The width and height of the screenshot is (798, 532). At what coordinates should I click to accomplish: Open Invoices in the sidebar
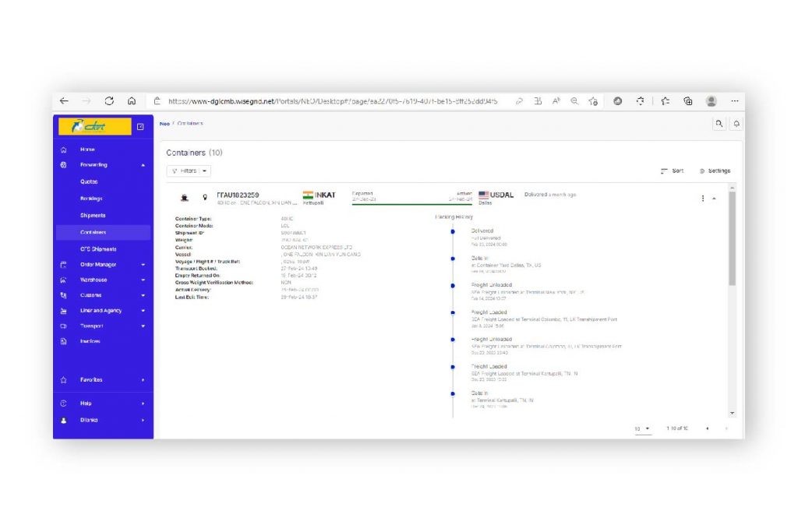[x=90, y=341]
